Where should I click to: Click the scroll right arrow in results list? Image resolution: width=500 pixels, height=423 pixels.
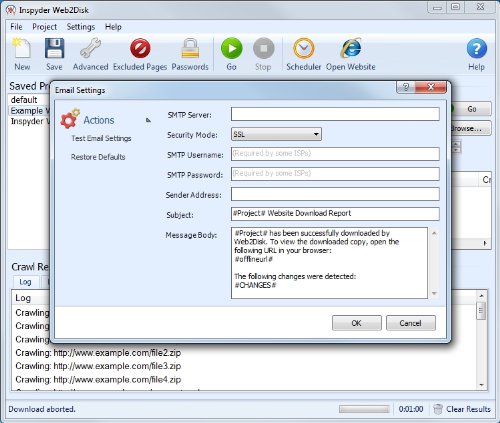click(x=485, y=243)
